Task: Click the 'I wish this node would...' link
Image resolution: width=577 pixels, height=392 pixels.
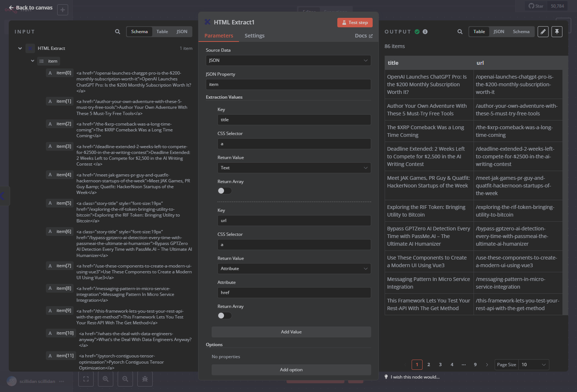Action: click(x=415, y=377)
